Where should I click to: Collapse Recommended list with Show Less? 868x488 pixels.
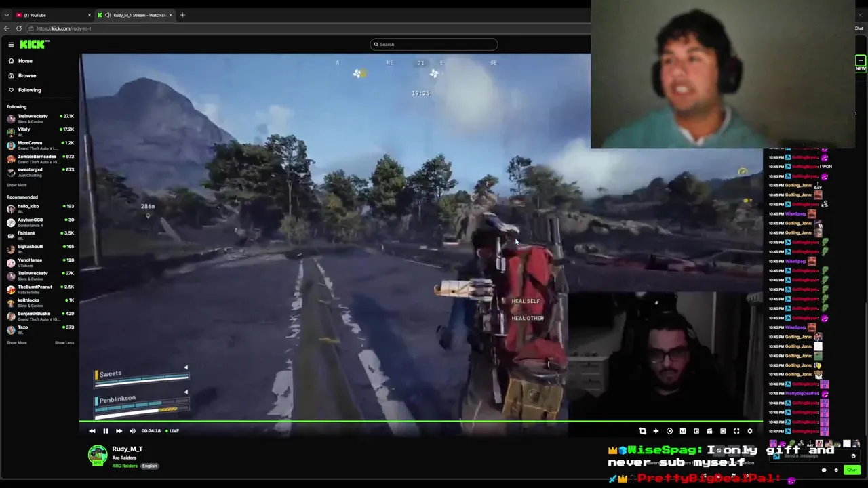[64, 342]
